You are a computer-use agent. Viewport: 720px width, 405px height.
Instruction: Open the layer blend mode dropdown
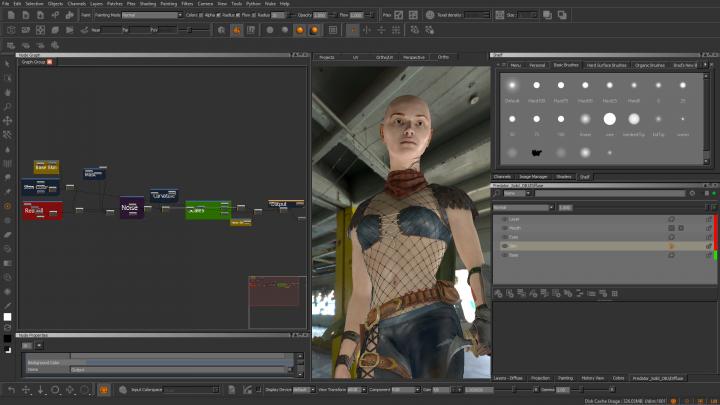coord(523,207)
